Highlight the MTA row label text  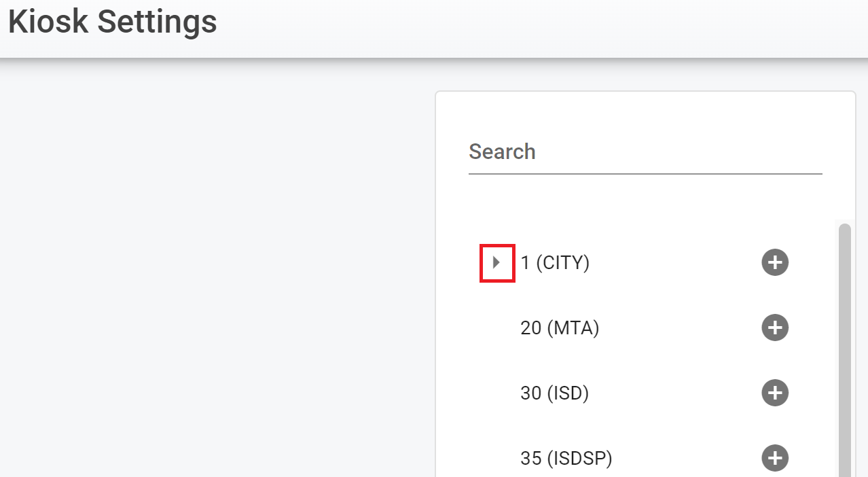[x=560, y=328]
